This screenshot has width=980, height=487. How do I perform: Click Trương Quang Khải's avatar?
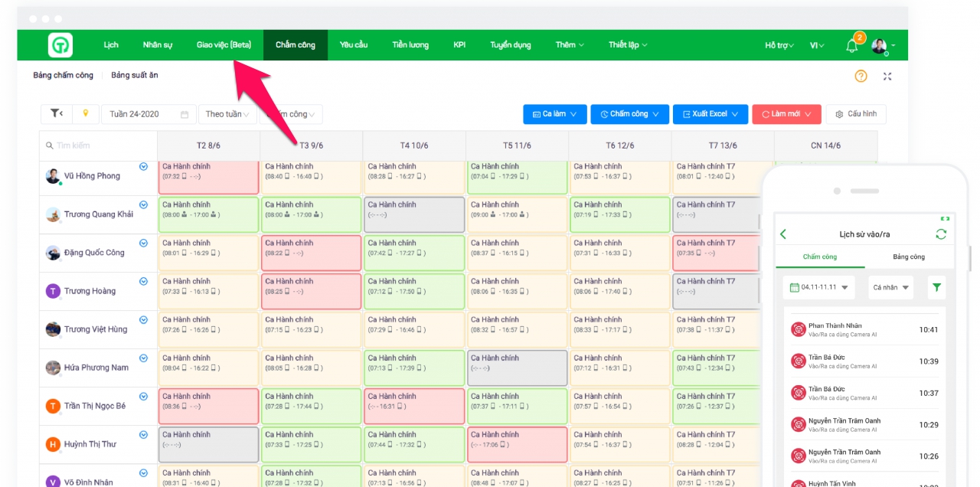click(53, 214)
